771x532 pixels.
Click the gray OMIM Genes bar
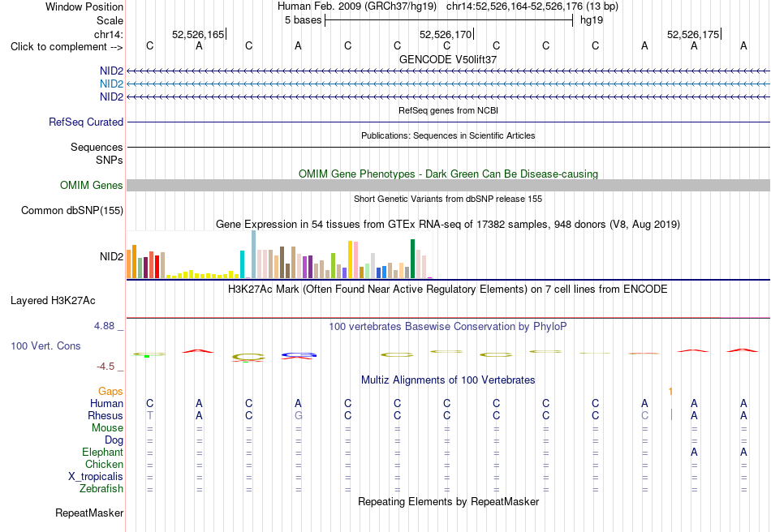coord(448,185)
